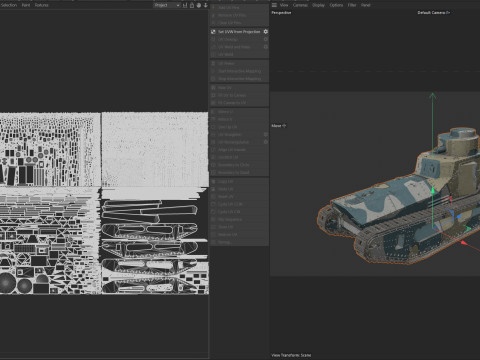Click the Set UVW from Projection icon

coord(213,32)
